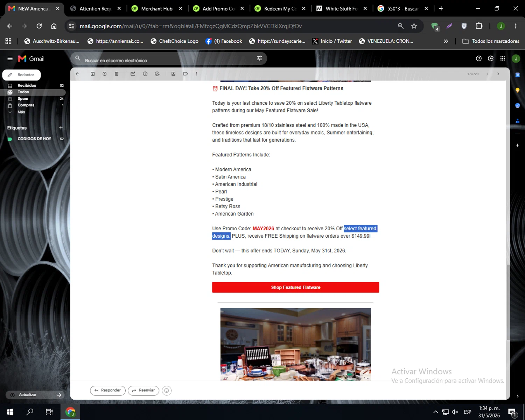Get add-ons plus icon in side panel
Viewport: 525px width, 420px height.
tap(518, 145)
